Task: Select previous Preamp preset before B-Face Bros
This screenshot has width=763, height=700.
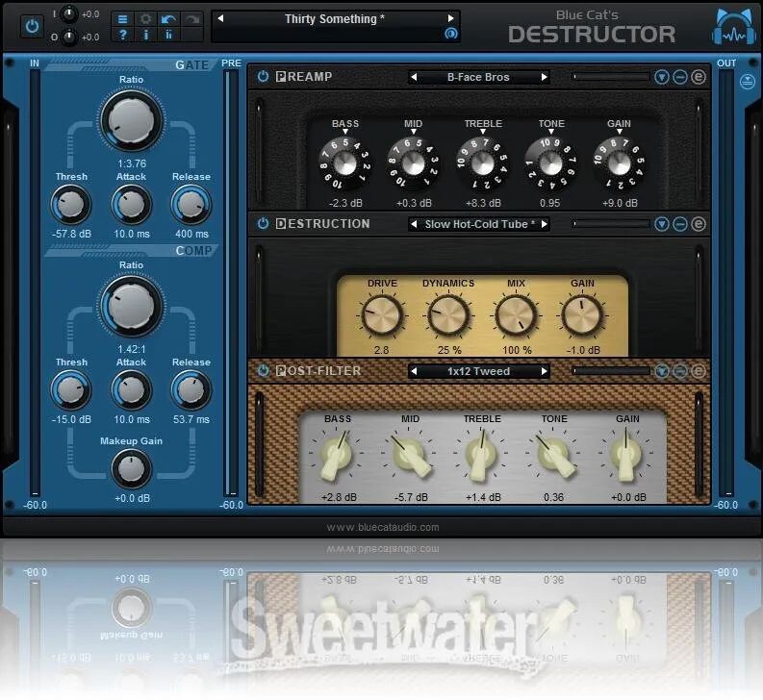Action: coord(414,77)
